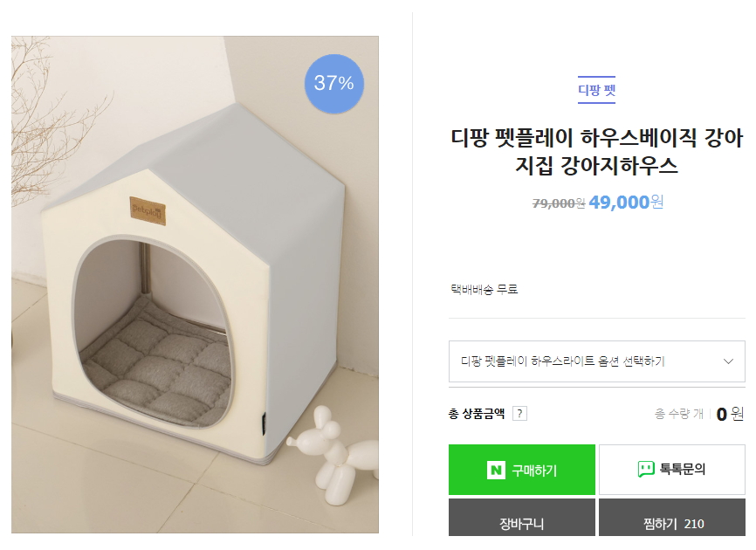
Task: Click the 찜하기 210 wishlist button
Action: point(672,523)
